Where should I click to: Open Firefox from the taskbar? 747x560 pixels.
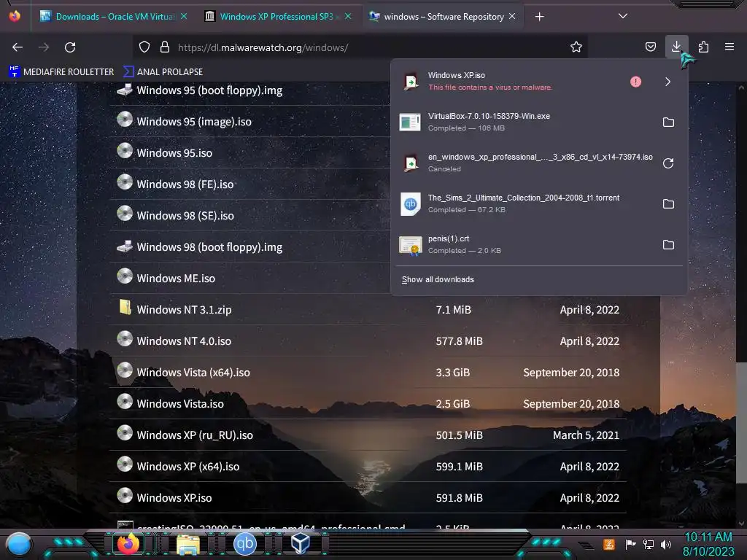(x=128, y=544)
